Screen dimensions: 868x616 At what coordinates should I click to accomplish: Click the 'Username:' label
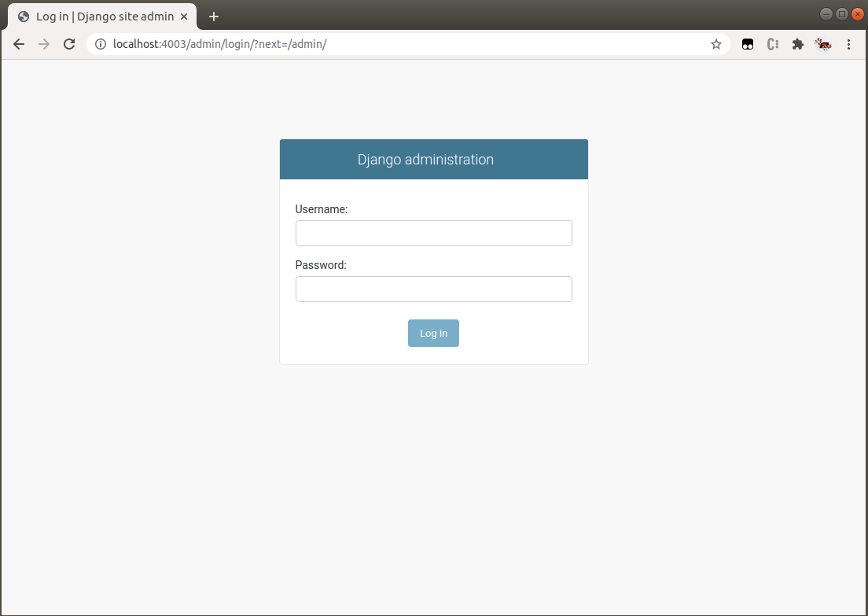(321, 209)
